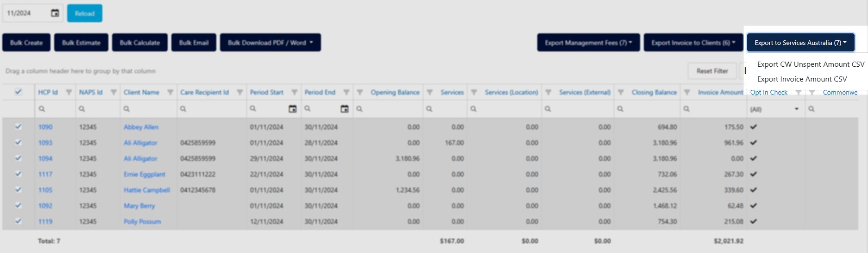Screen dimensions: 868x253
Task: Open Hattie Campbell client link
Action: (x=147, y=190)
